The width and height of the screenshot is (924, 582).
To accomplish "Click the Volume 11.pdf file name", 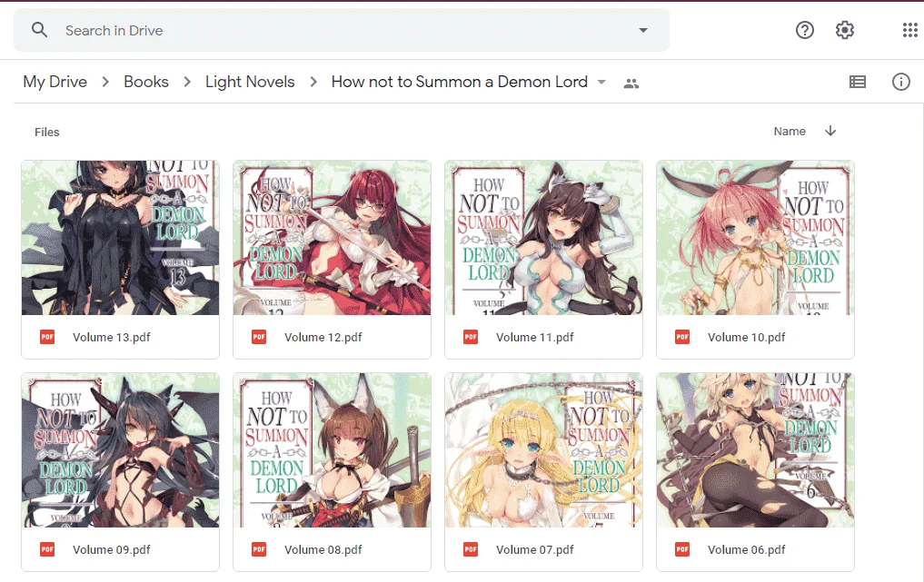I will [x=534, y=338].
